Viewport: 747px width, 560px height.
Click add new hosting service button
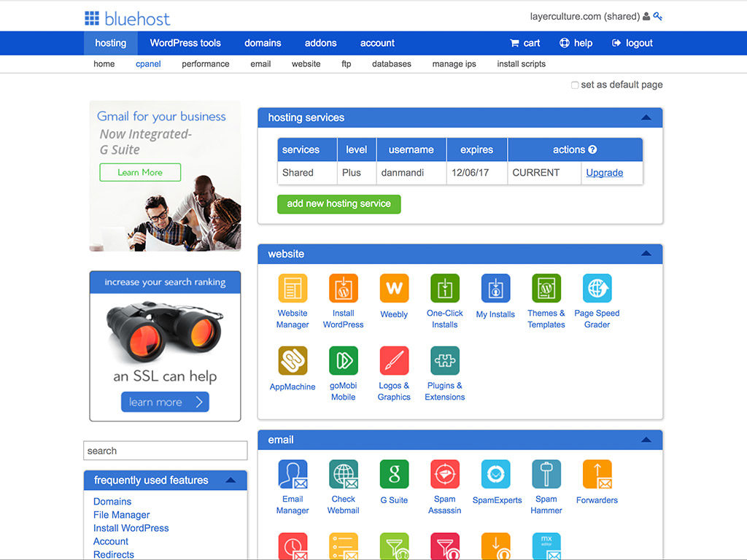338,204
